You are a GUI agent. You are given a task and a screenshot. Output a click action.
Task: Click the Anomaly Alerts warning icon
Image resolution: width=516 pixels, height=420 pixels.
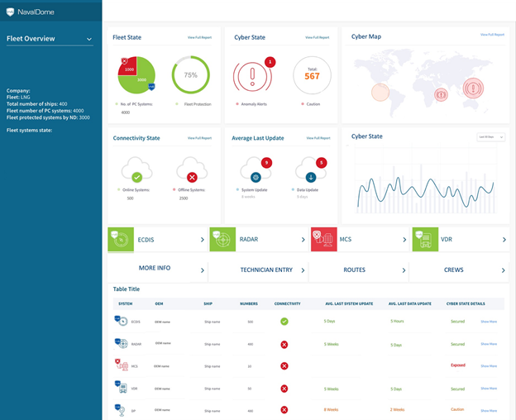click(255, 76)
